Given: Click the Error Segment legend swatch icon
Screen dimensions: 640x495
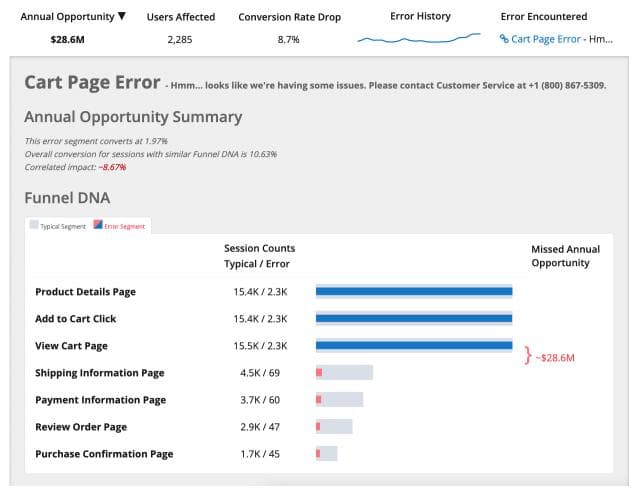Looking at the screenshot, I should (98, 226).
